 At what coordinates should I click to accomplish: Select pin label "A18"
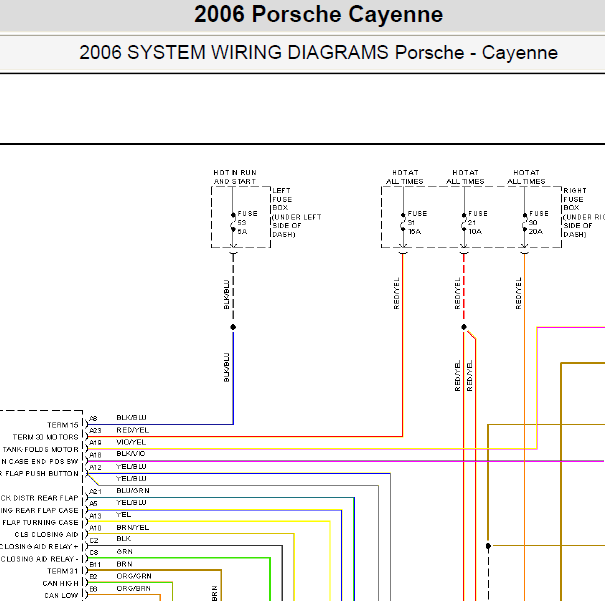[x=95, y=455]
